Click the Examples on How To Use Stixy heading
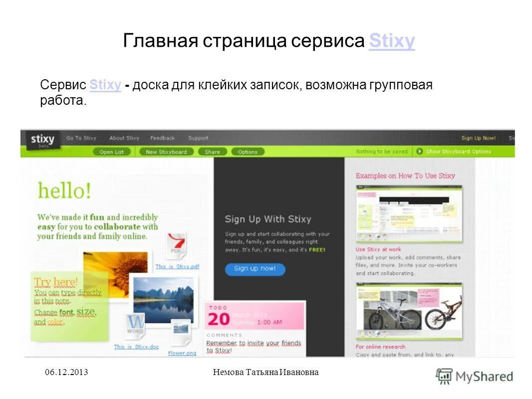532x399 pixels. pos(405,176)
